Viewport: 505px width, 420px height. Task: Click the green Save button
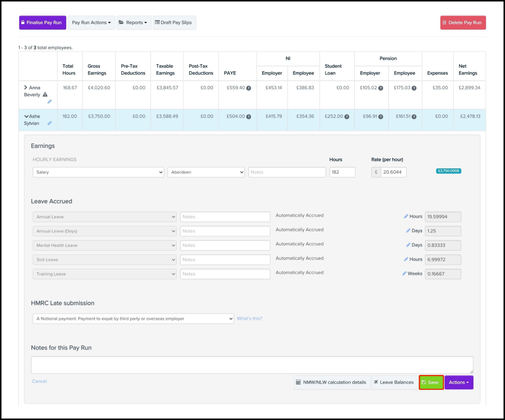[x=431, y=382]
